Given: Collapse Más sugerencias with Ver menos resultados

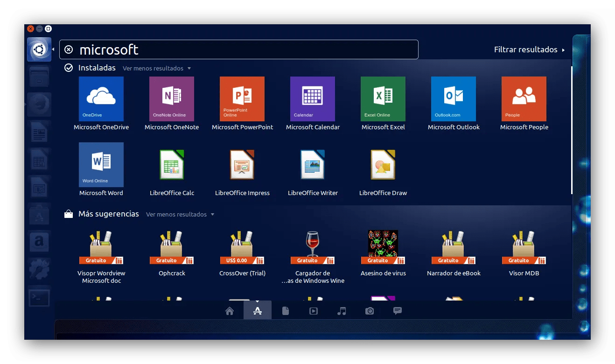Looking at the screenshot, I should coord(180,214).
